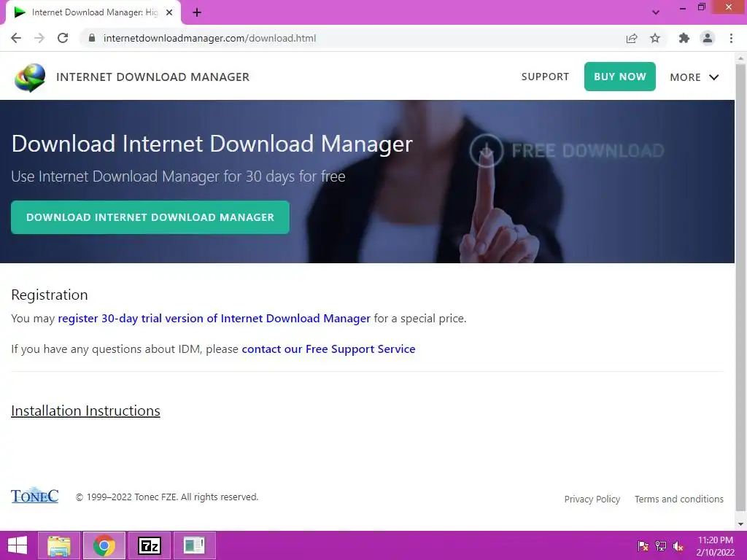Viewport: 747px width, 560px height.
Task: Click the address bar URL field
Action: tap(352, 38)
